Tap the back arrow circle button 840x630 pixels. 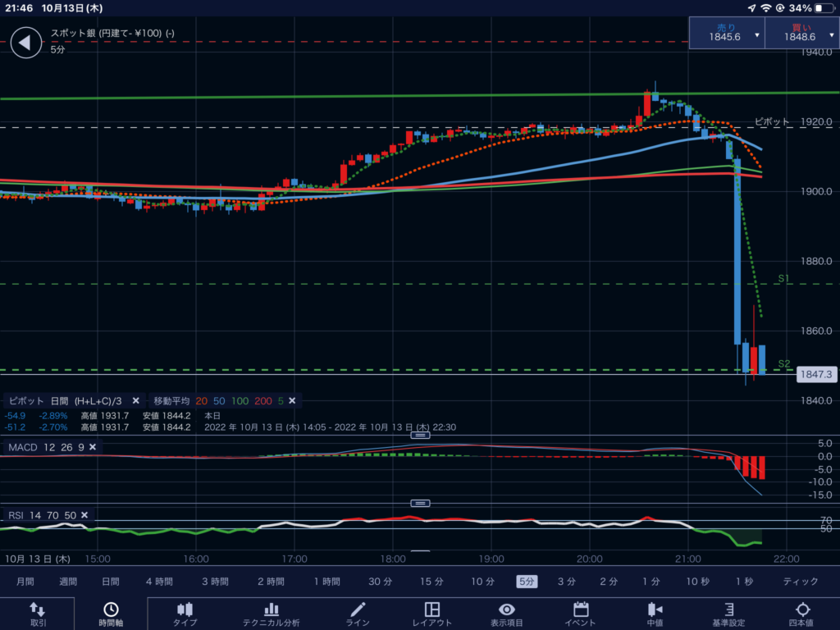(x=25, y=43)
